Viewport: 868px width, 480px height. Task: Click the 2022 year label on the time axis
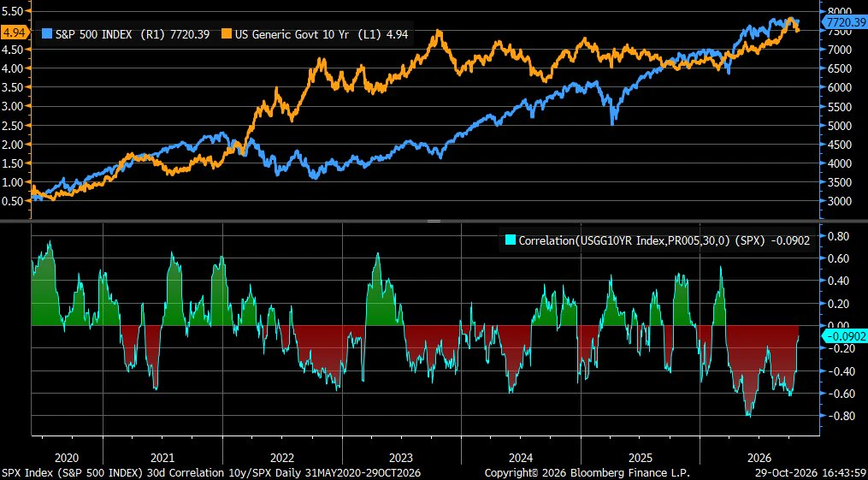pyautogui.click(x=282, y=458)
